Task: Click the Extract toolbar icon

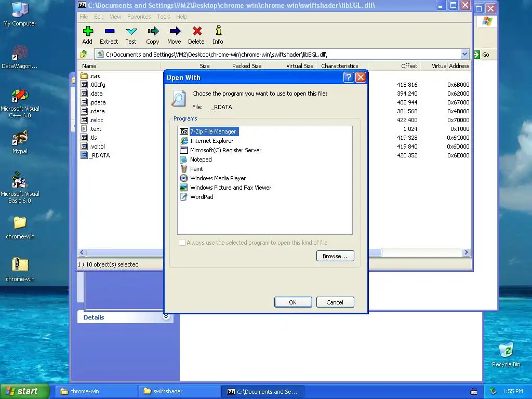Action: (109, 35)
